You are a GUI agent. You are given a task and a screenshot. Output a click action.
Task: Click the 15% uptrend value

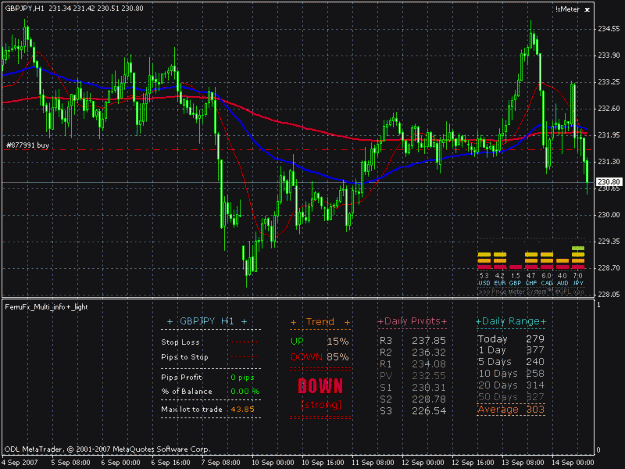click(x=338, y=341)
